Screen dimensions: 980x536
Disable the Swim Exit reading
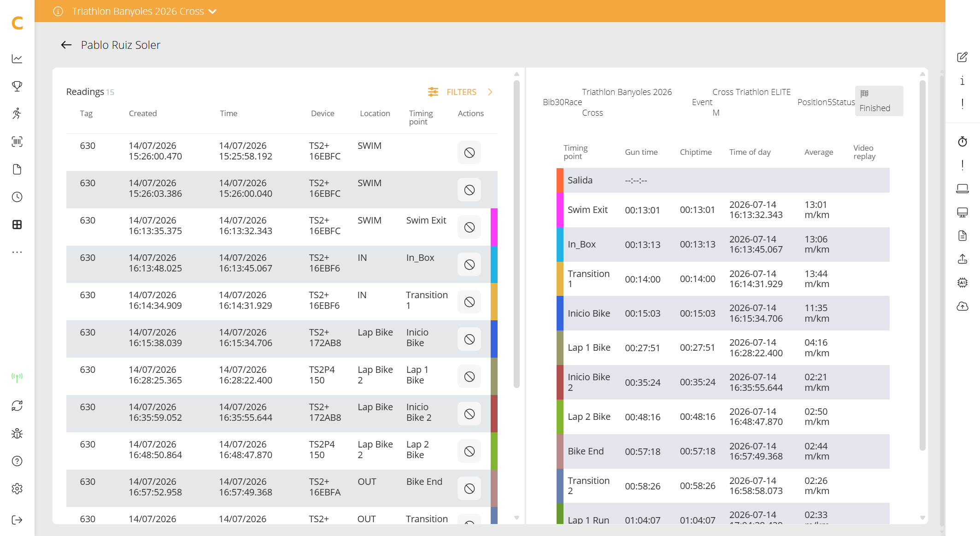[469, 227]
